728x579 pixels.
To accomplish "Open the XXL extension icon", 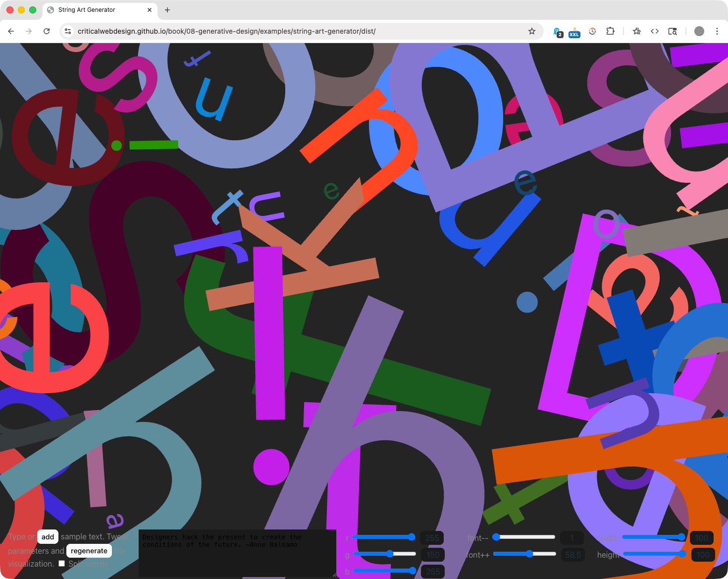I will pyautogui.click(x=574, y=32).
